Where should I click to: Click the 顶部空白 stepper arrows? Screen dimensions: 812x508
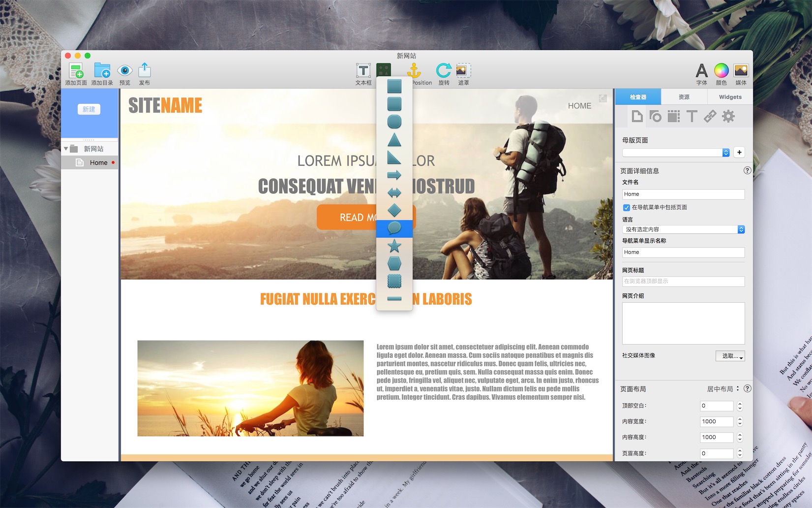tap(740, 406)
